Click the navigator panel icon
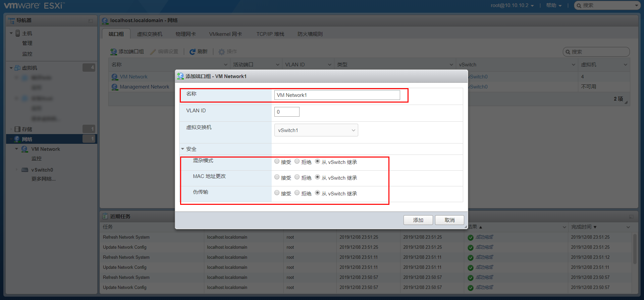The image size is (644, 300). 11,20
